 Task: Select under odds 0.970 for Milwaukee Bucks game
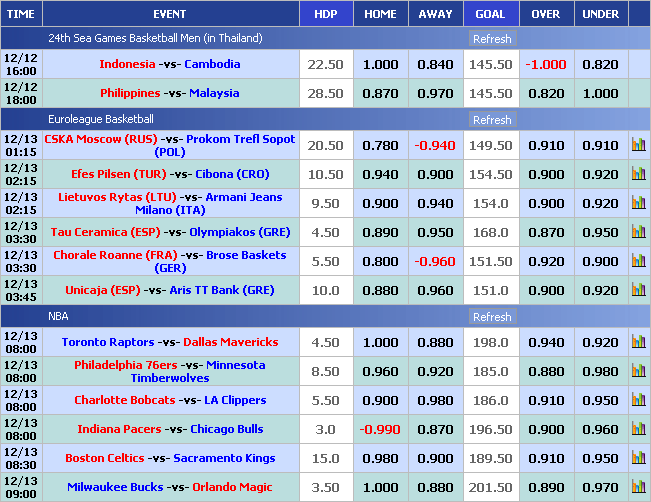[x=600, y=487]
